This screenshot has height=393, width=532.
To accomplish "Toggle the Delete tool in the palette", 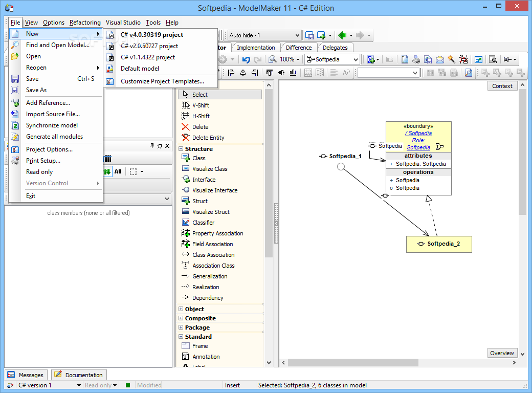I will [200, 127].
